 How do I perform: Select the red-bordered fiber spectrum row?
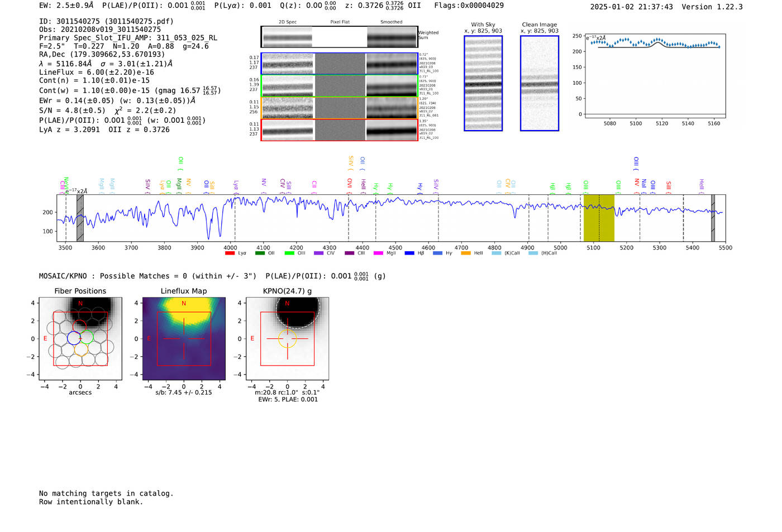[x=339, y=130]
